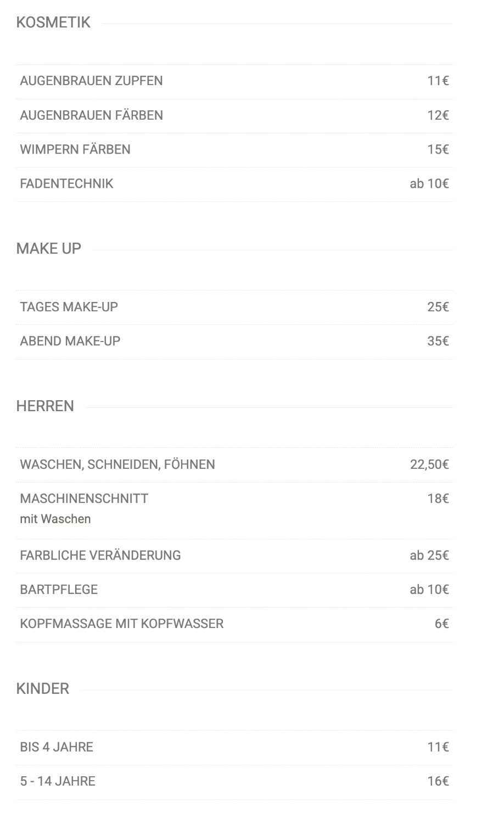504x818 pixels.
Task: Select the ABEND MAKE-UP entry
Action: pyautogui.click(x=234, y=341)
